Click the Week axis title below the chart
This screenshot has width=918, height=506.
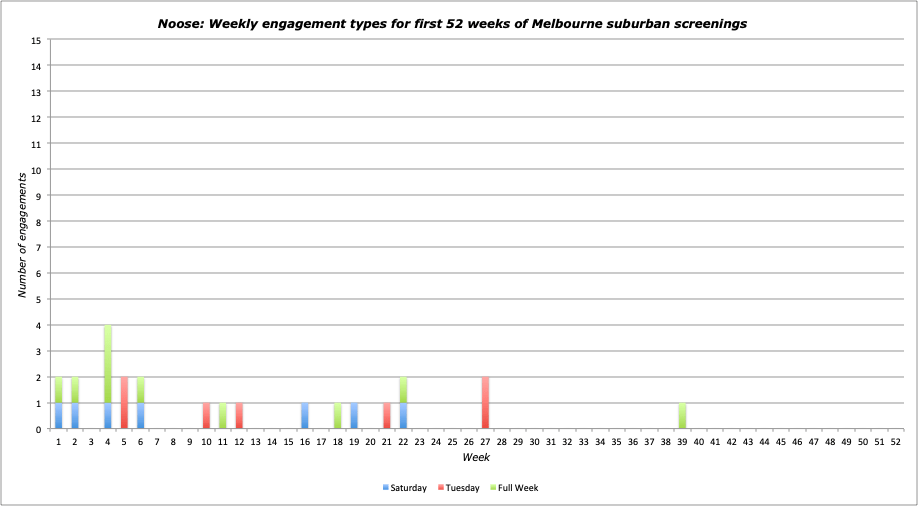[x=475, y=457]
